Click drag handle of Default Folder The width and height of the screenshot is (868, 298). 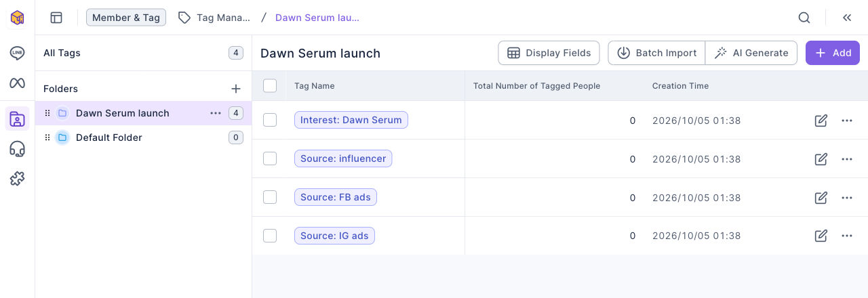tap(47, 137)
